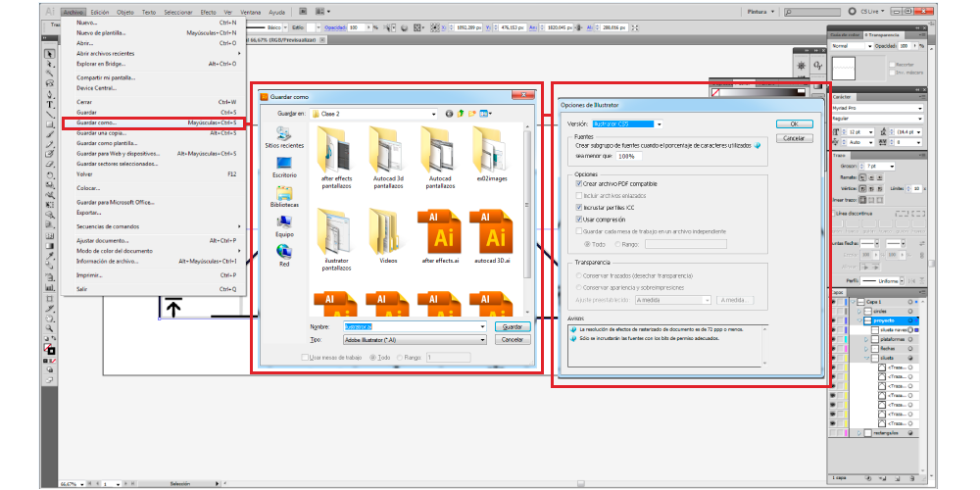Image resolution: width=980 pixels, height=490 pixels.
Task: Toggle visibility of plataformas layer
Action: coord(834,339)
